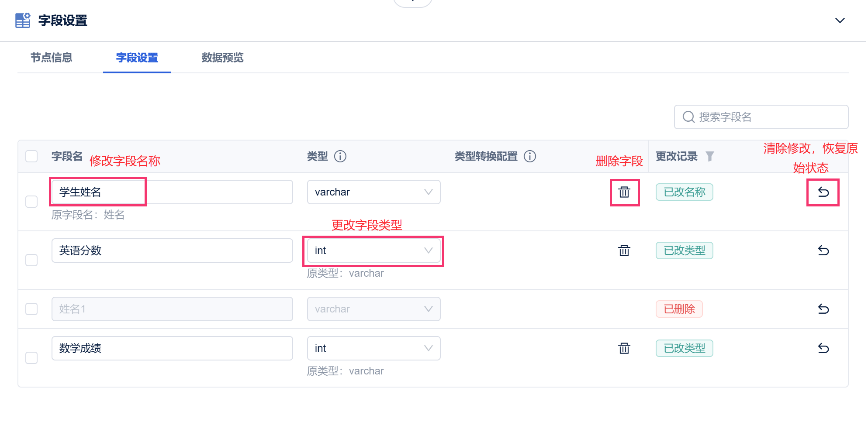
Task: Revert changes for 数学成绩 row
Action: (823, 348)
